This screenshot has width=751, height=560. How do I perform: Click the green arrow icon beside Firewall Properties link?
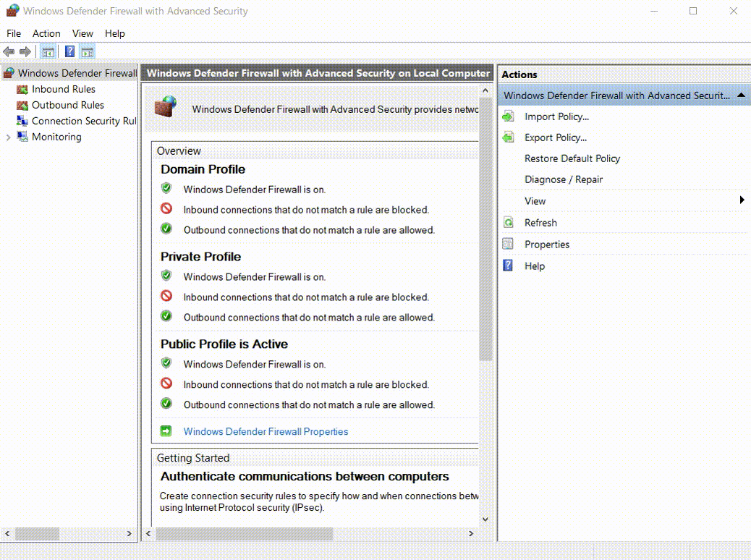[166, 431]
